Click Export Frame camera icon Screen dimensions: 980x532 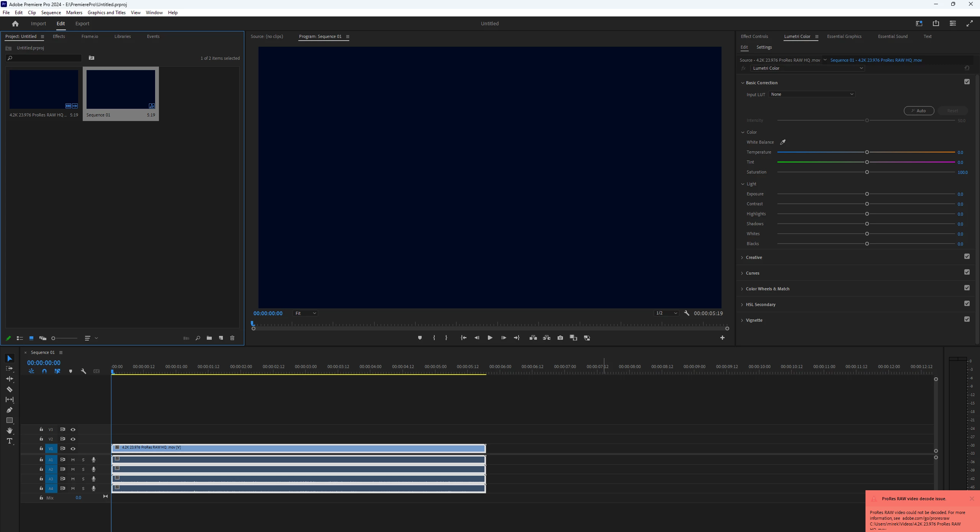[x=560, y=338]
